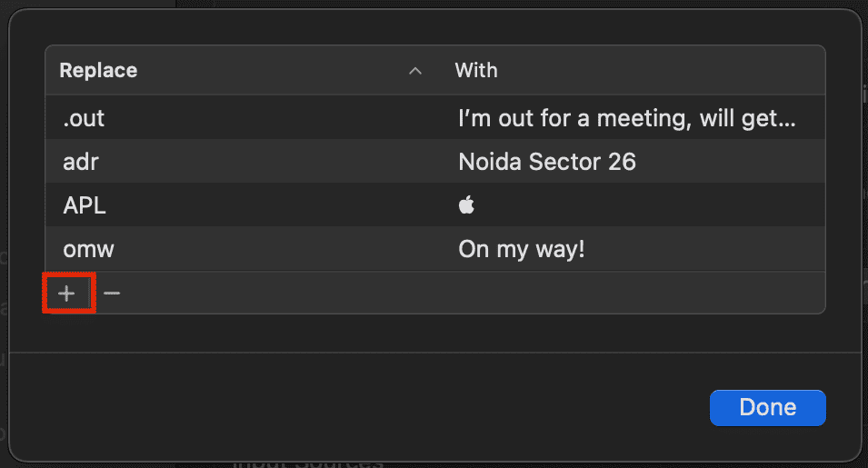Select the APL shortcut entry
The image size is (868, 468).
pyautogui.click(x=273, y=205)
